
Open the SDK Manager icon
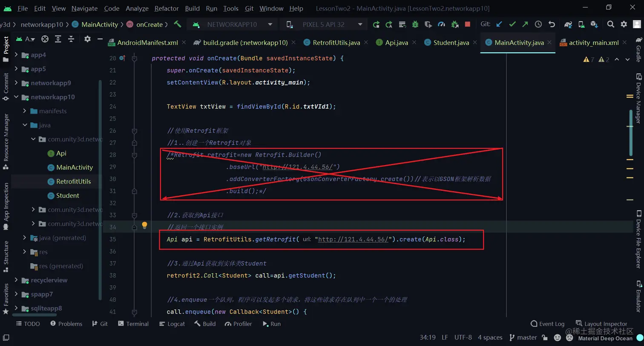[594, 24]
